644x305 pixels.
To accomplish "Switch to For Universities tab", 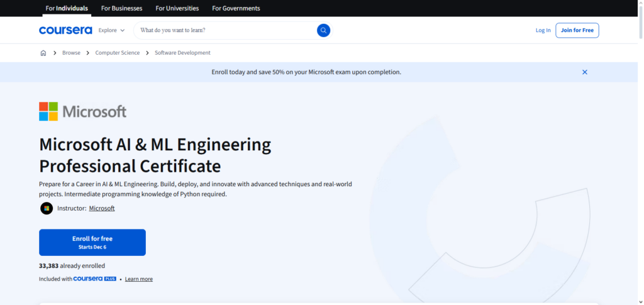I will coord(177,8).
